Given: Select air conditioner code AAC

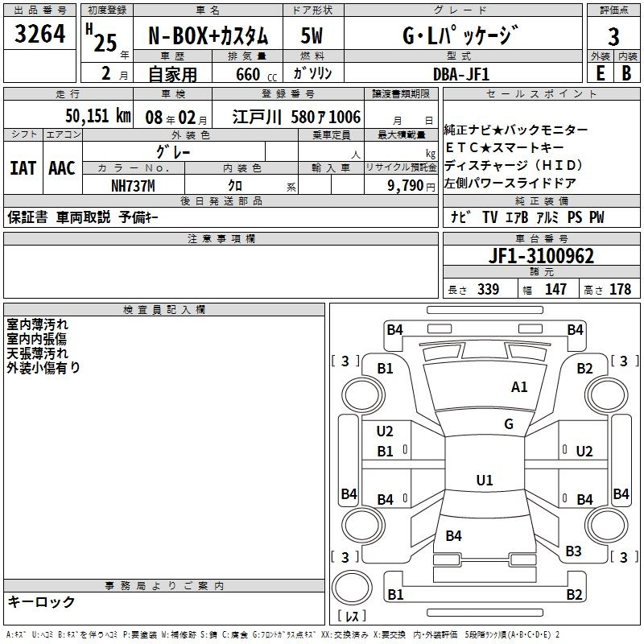Looking at the screenshot, I should [x=62, y=168].
